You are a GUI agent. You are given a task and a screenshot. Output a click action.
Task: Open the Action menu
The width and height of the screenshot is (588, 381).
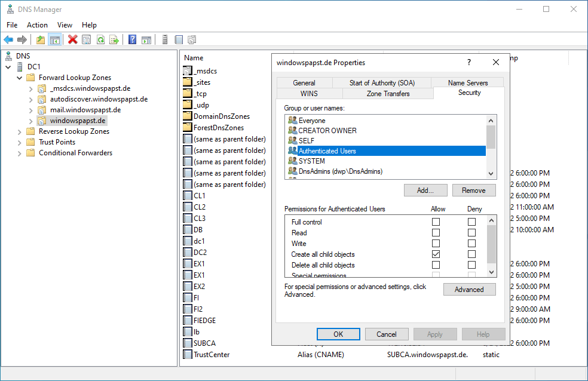[37, 25]
